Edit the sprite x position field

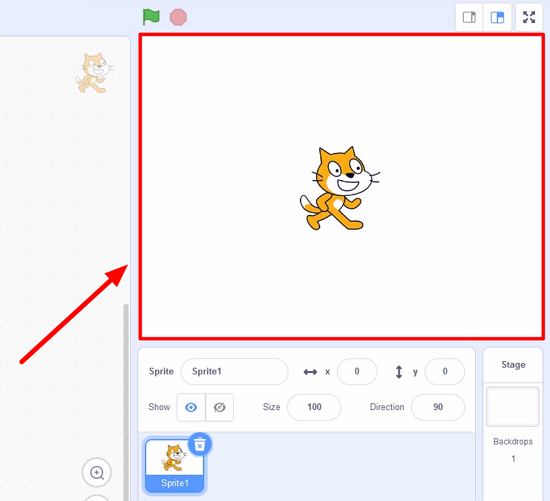pos(357,371)
